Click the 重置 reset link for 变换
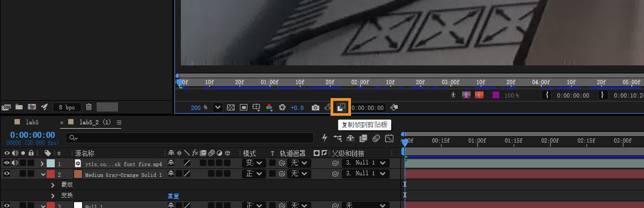 point(173,196)
